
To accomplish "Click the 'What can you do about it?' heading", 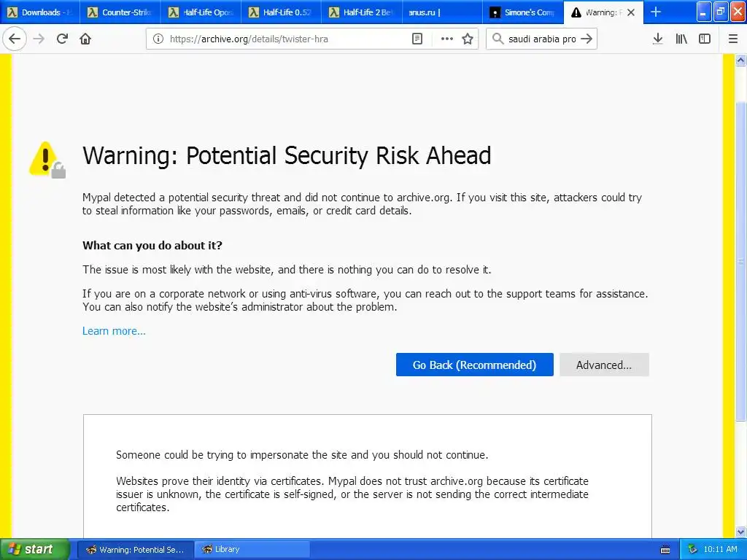I will pyautogui.click(x=152, y=245).
